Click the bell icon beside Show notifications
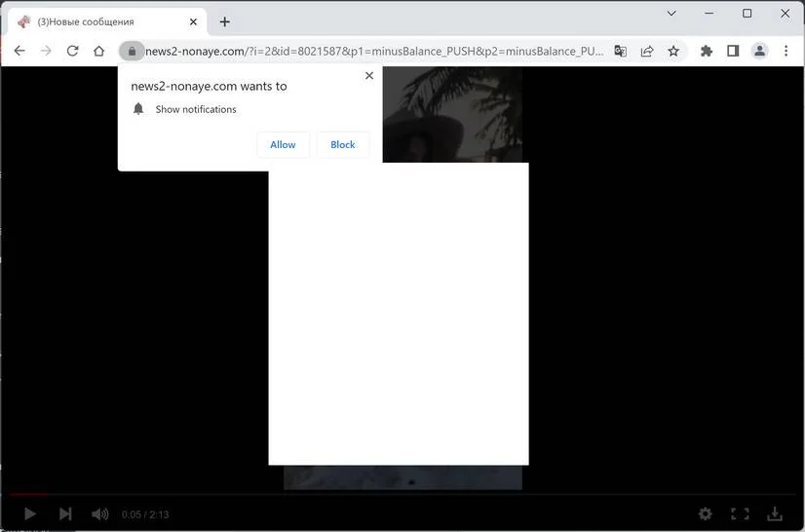805x532 pixels. 138,109
